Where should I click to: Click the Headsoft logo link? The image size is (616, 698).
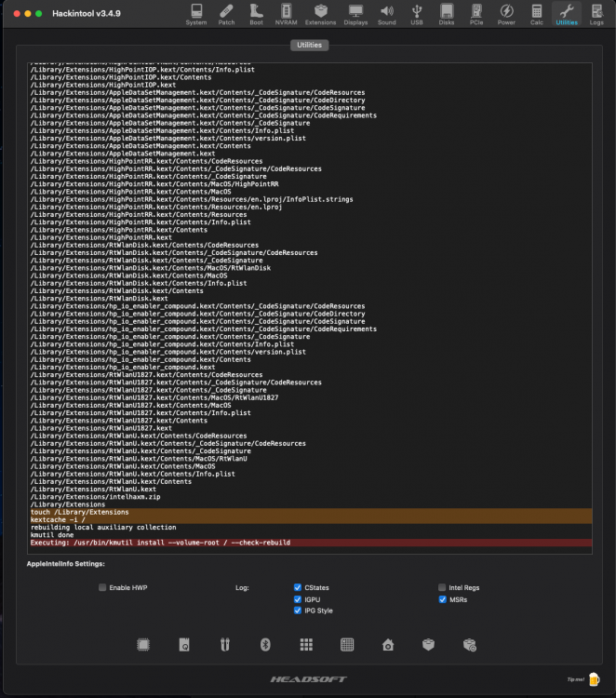click(308, 679)
